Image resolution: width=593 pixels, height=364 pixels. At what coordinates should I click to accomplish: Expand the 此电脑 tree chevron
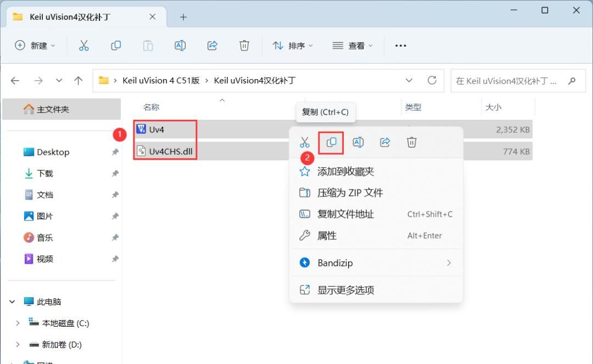(12, 301)
